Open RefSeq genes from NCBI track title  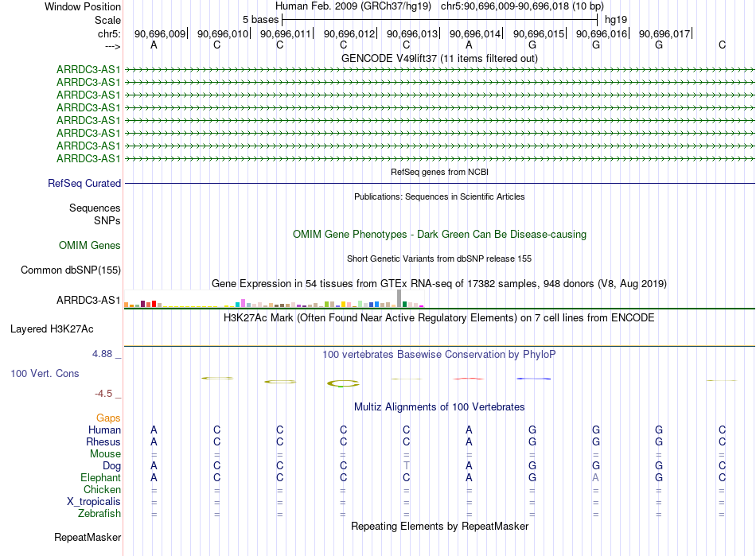[439, 172]
